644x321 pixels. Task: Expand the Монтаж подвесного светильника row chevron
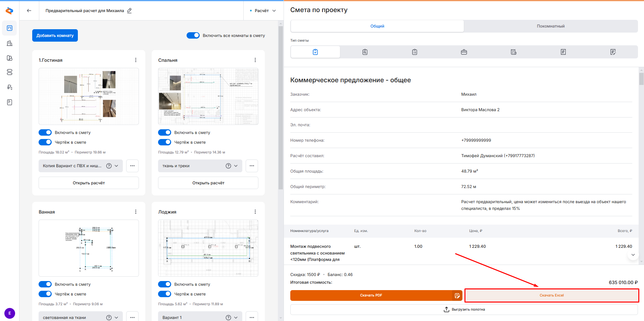[x=633, y=255]
